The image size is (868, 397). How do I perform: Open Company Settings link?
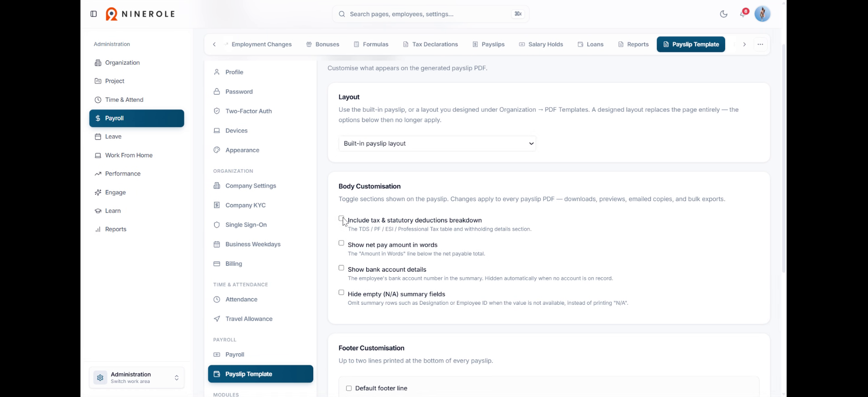point(260,186)
